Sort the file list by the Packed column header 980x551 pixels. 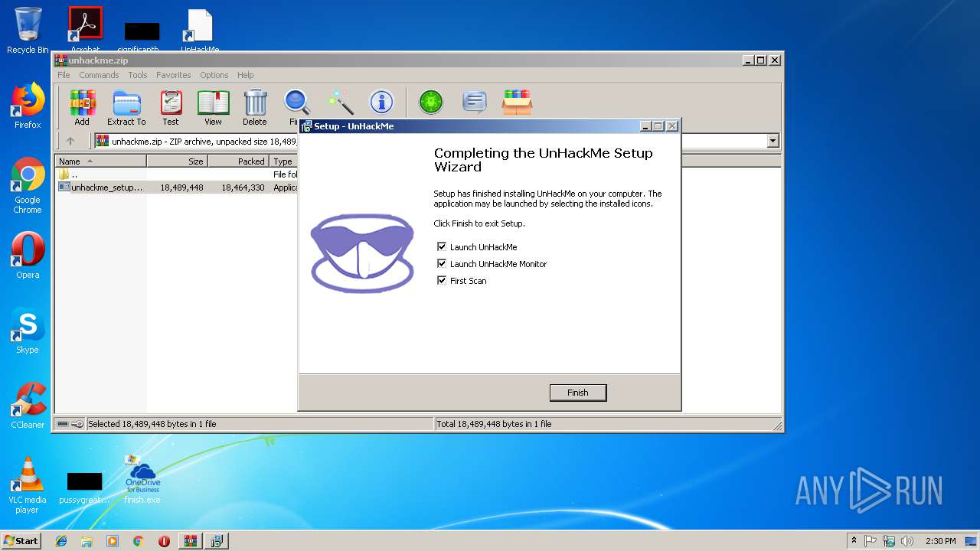point(238,161)
